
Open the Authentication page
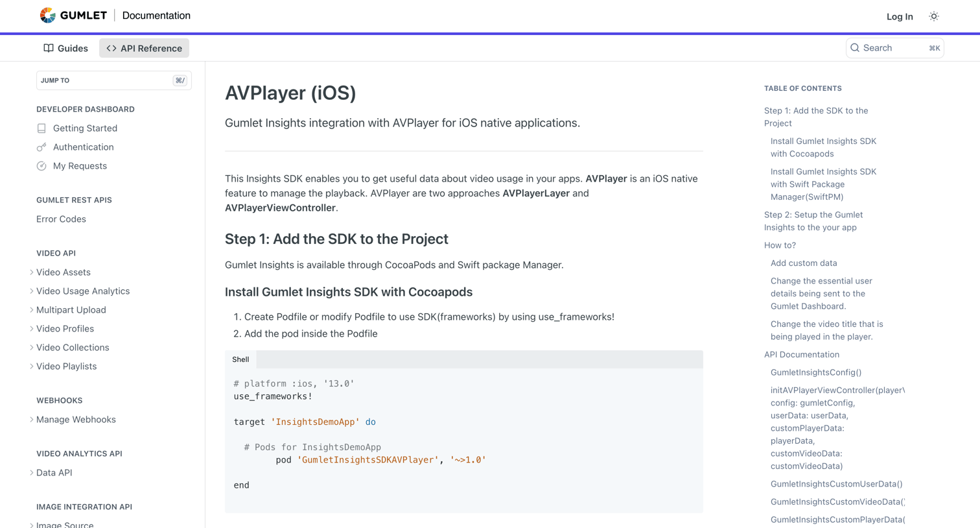point(83,147)
